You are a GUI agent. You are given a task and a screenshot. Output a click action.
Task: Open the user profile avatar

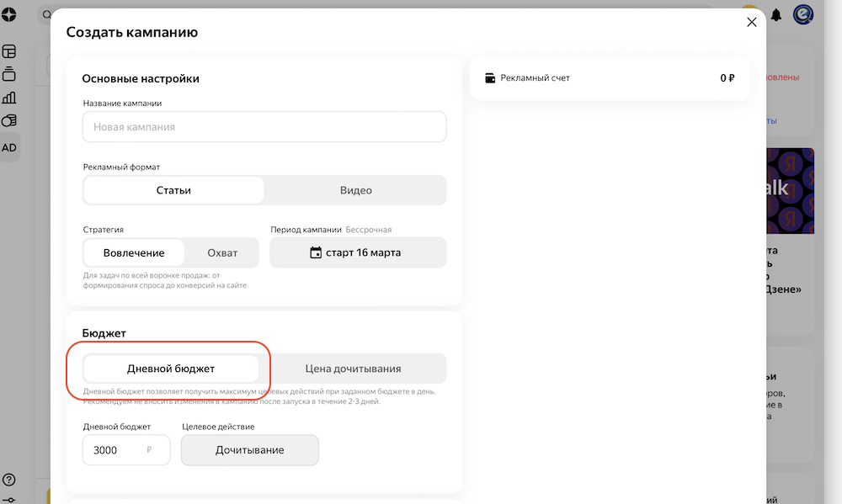click(x=803, y=14)
